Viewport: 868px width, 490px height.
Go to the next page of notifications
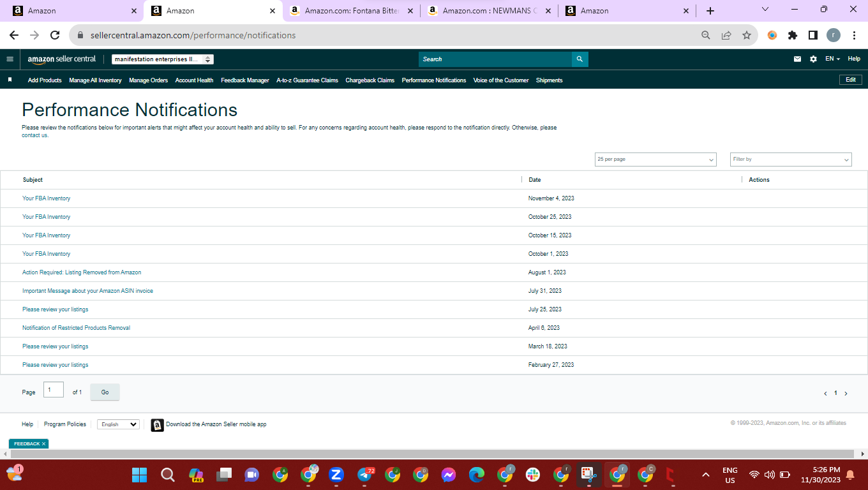pos(846,394)
